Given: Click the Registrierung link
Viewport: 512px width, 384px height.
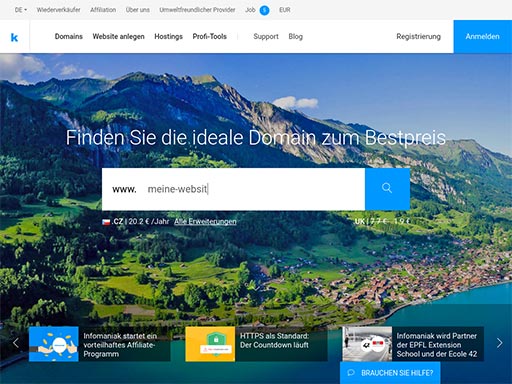Looking at the screenshot, I should 418,36.
